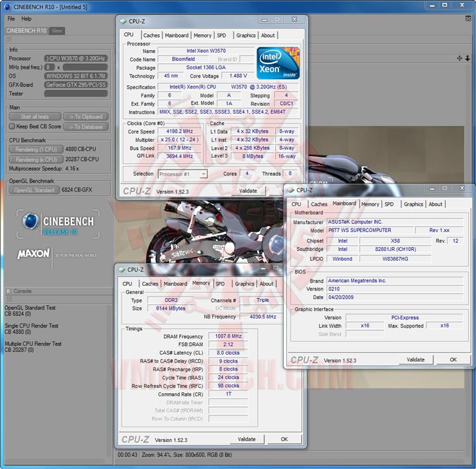Switch to the View panel tab

tap(57, 30)
